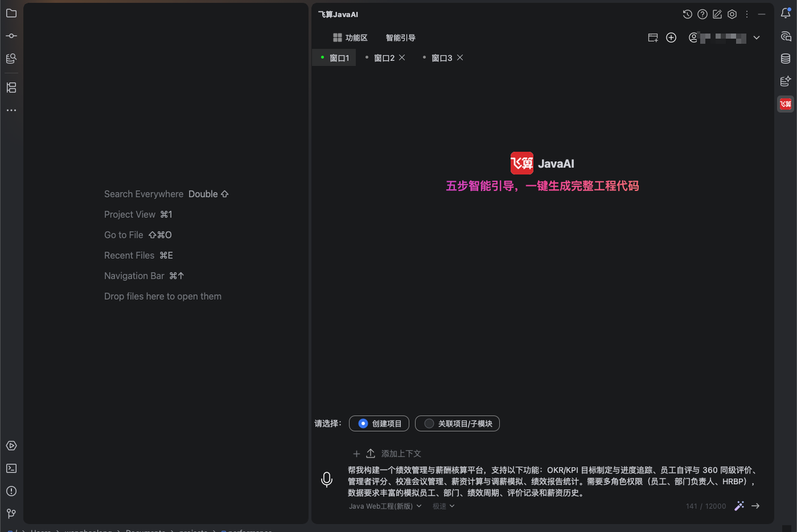Switch to the 智能引导 tab
797x532 pixels.
click(x=400, y=38)
